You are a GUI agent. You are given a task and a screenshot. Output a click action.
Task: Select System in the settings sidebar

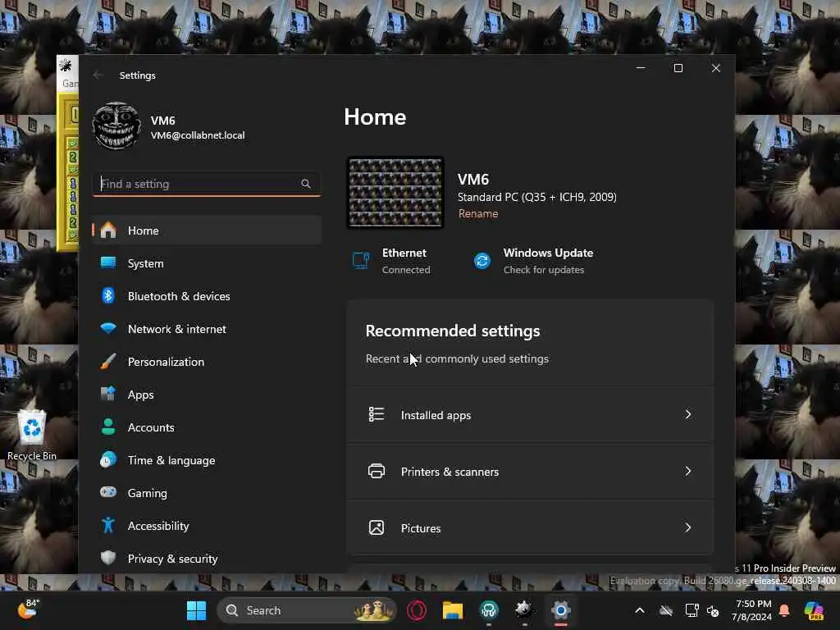(x=207, y=263)
